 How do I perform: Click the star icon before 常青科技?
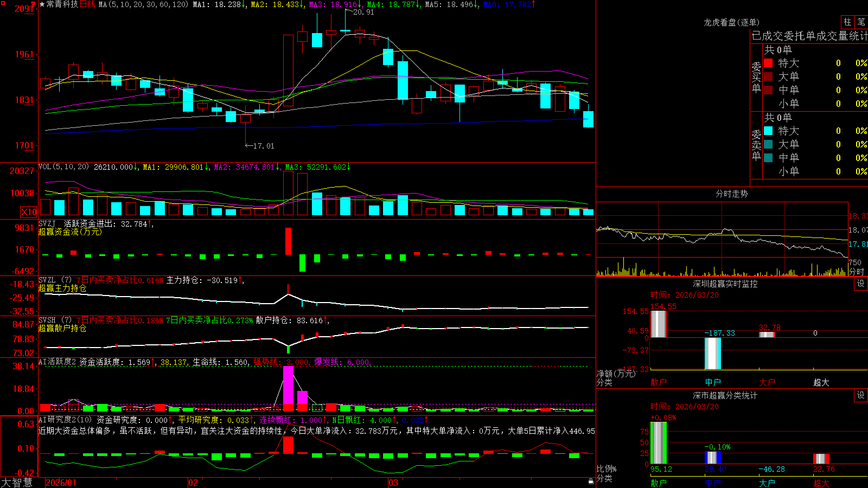42,4
